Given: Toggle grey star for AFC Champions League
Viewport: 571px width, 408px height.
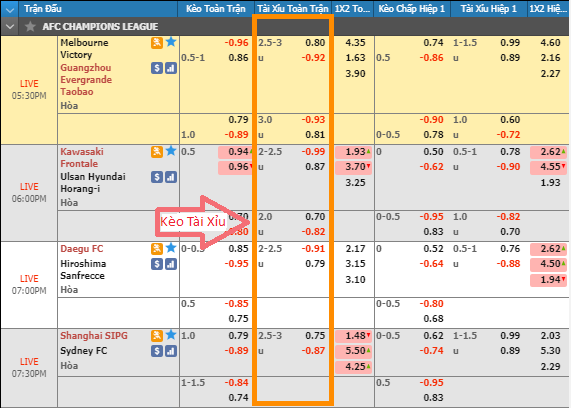Looking at the screenshot, I should coord(31,26).
